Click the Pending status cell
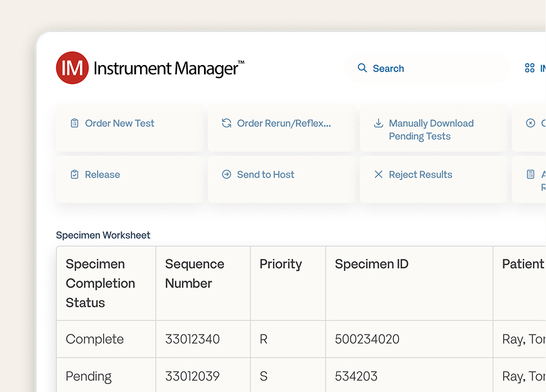 pos(89,376)
